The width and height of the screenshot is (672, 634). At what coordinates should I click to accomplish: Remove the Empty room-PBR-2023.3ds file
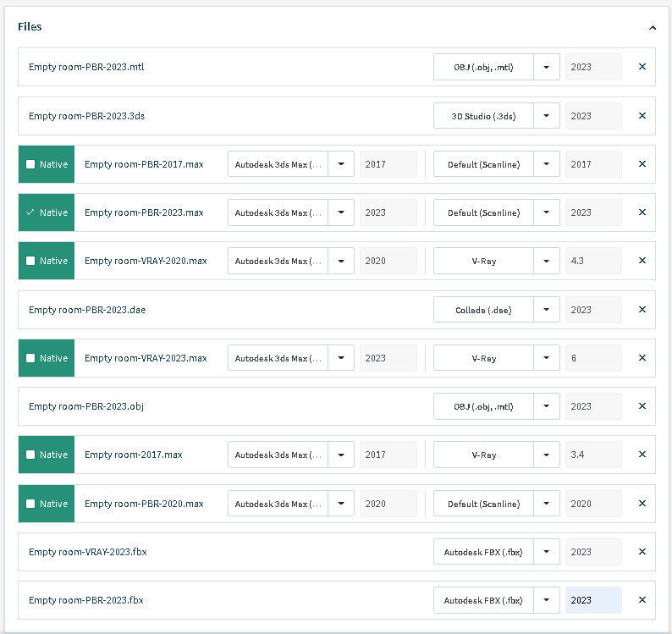point(642,116)
